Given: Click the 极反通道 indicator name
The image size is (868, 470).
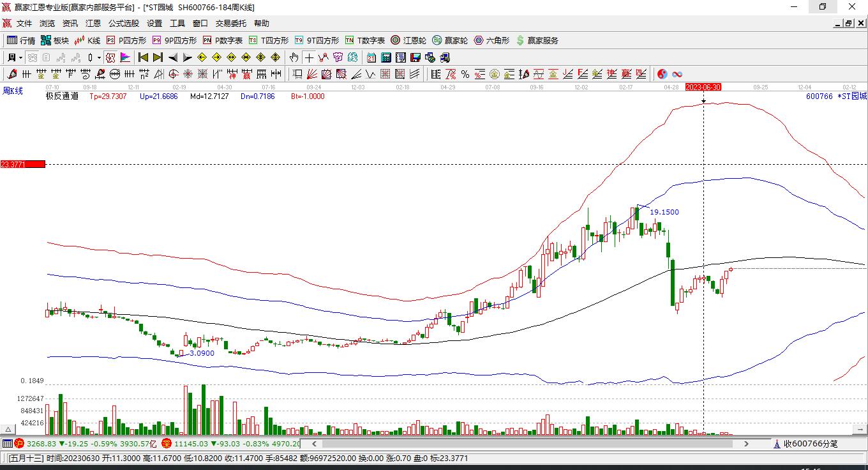Looking at the screenshot, I should pyautogui.click(x=62, y=96).
